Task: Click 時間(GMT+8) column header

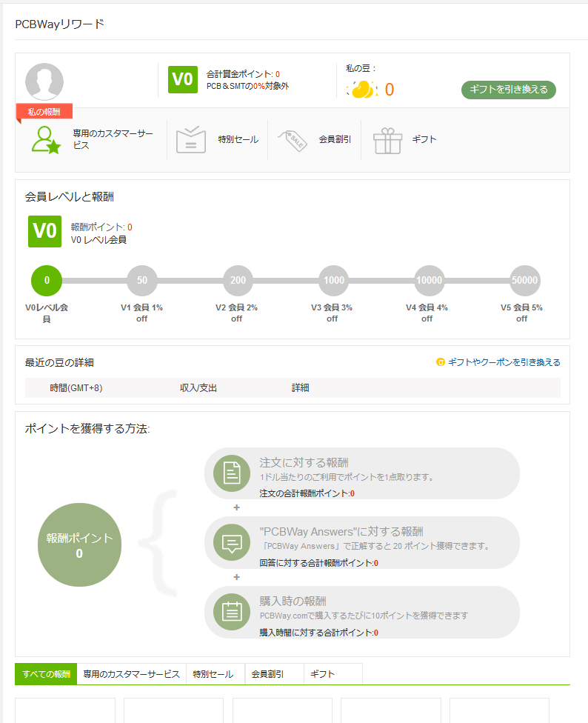Action: point(76,388)
